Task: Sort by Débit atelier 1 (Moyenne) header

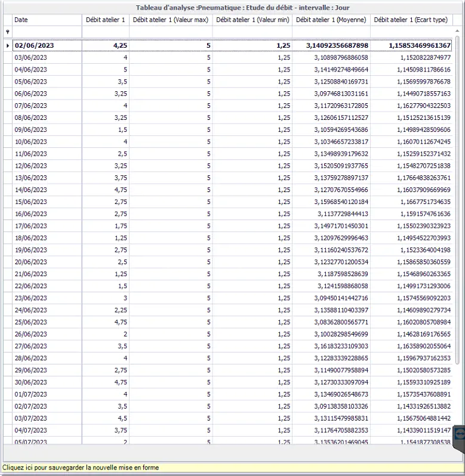Action: [x=331, y=20]
